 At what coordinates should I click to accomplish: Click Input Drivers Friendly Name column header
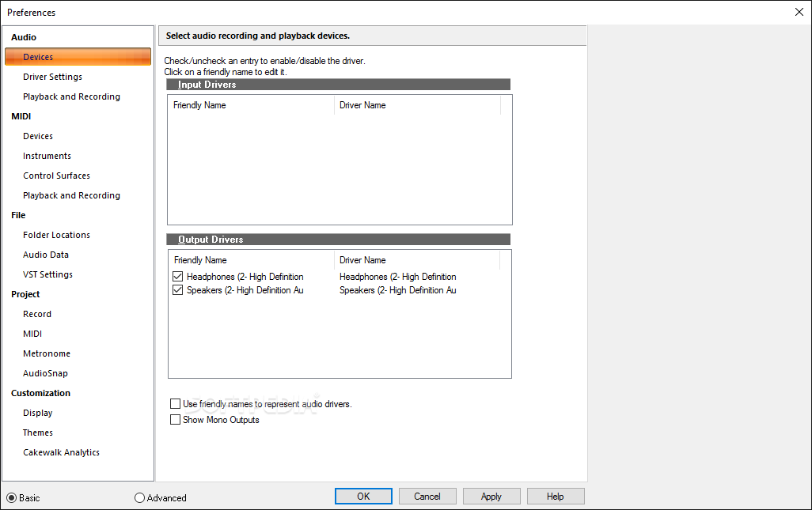click(251, 105)
